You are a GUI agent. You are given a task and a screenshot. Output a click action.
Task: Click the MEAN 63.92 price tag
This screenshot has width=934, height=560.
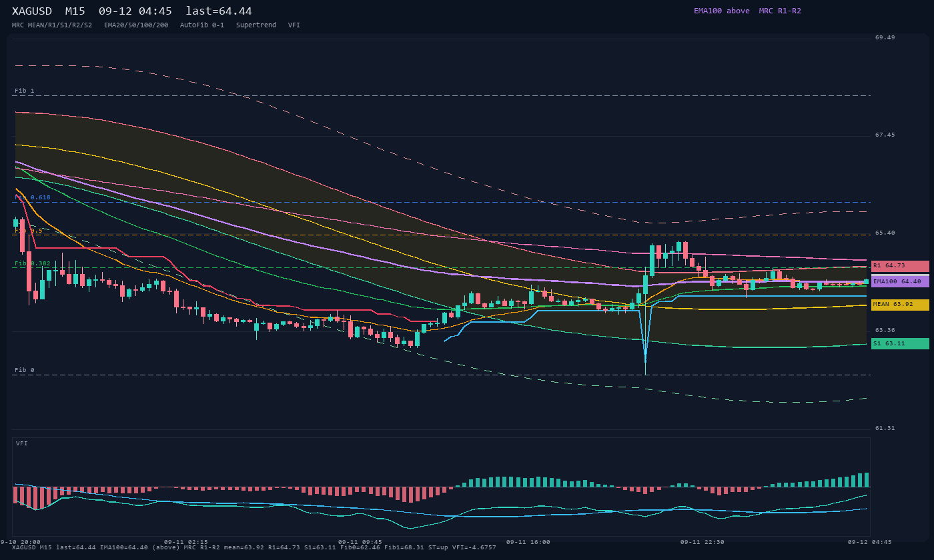(900, 305)
